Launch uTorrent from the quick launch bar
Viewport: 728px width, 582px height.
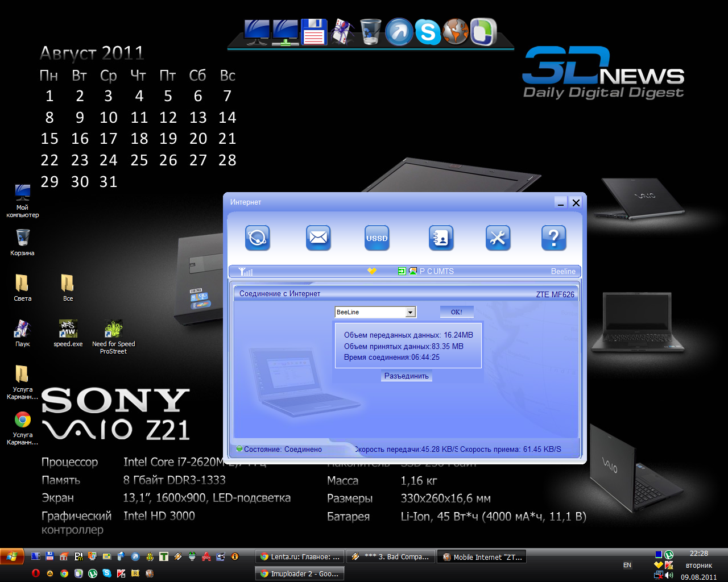93,573
